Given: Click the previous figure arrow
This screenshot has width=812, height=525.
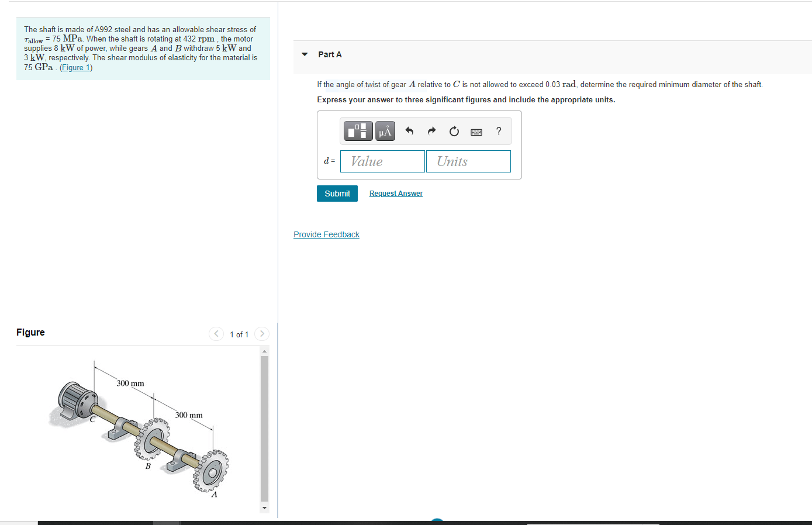Looking at the screenshot, I should pos(216,333).
